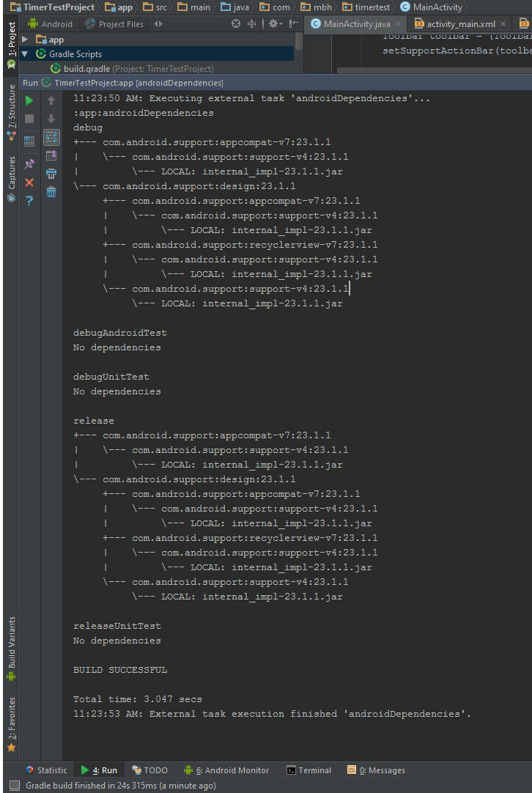Open 0: Messages tool window
The width and height of the screenshot is (532, 793).
(x=376, y=770)
